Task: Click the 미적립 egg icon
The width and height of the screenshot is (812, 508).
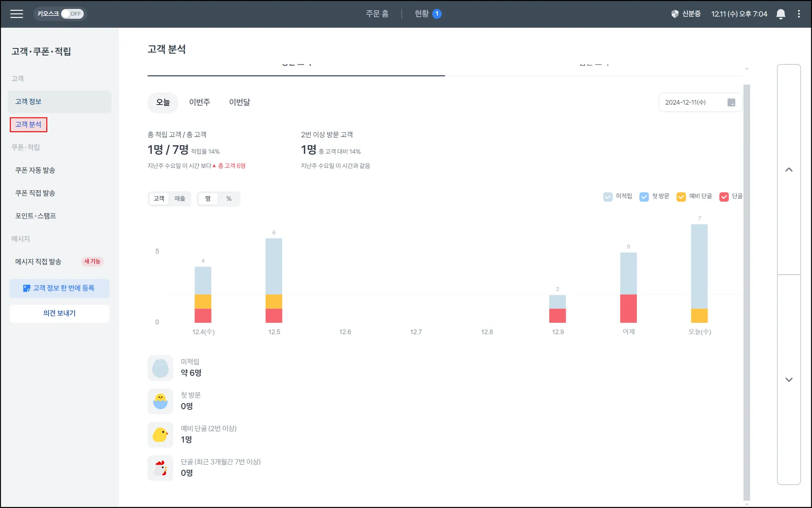Action: [160, 368]
